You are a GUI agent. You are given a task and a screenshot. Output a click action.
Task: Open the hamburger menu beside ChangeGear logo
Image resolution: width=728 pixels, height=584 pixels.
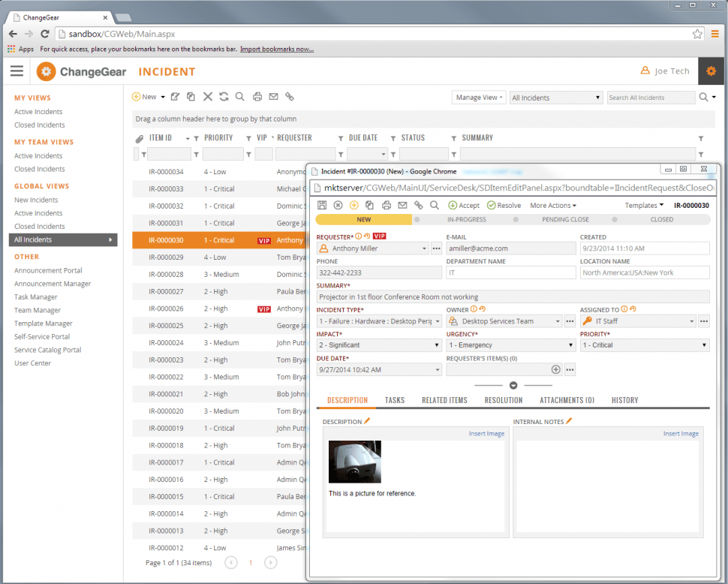17,71
